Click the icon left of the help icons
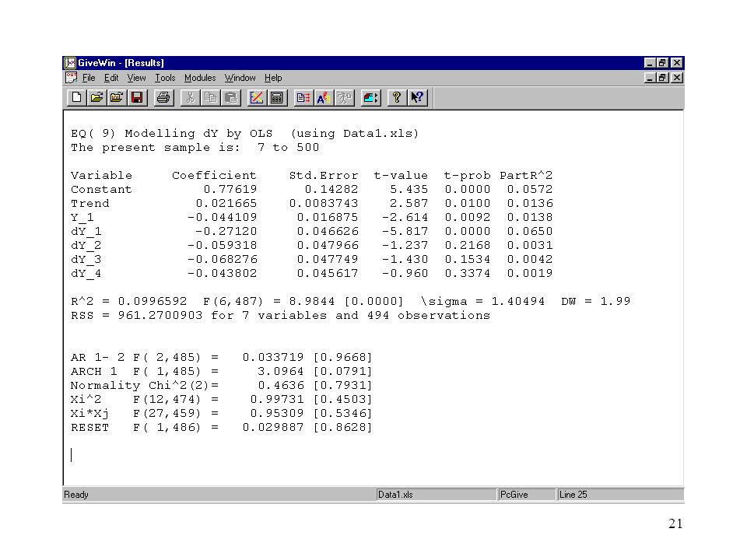 coord(370,98)
